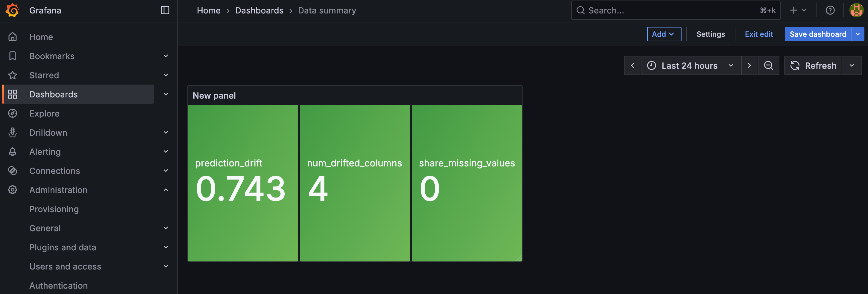
Task: Open the Dashboards breadcrumb
Action: click(260, 10)
